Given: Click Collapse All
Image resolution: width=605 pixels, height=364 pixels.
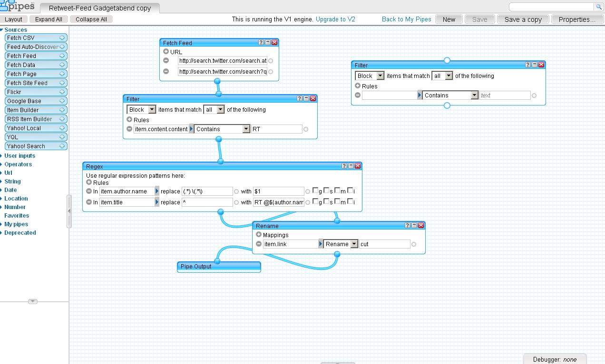Looking at the screenshot, I should coord(91,19).
